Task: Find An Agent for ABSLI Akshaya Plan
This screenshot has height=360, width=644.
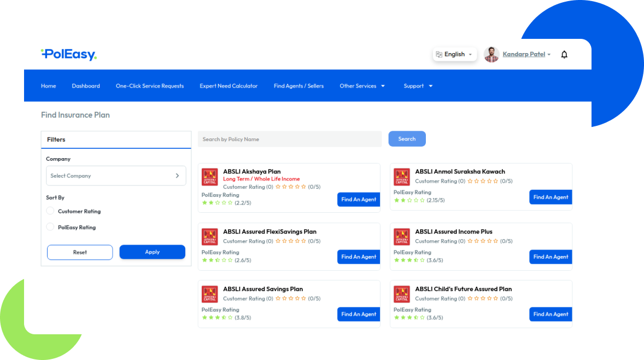Action: coord(359,199)
